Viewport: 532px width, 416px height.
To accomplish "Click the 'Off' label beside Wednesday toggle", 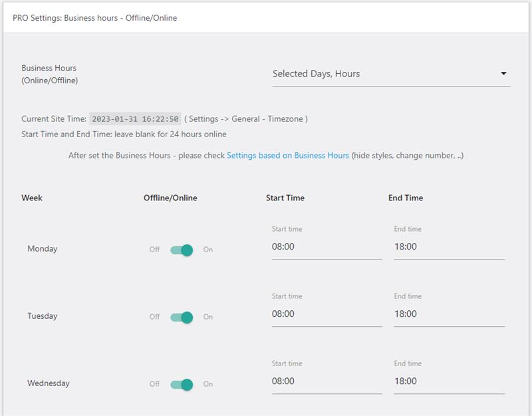I will (154, 384).
